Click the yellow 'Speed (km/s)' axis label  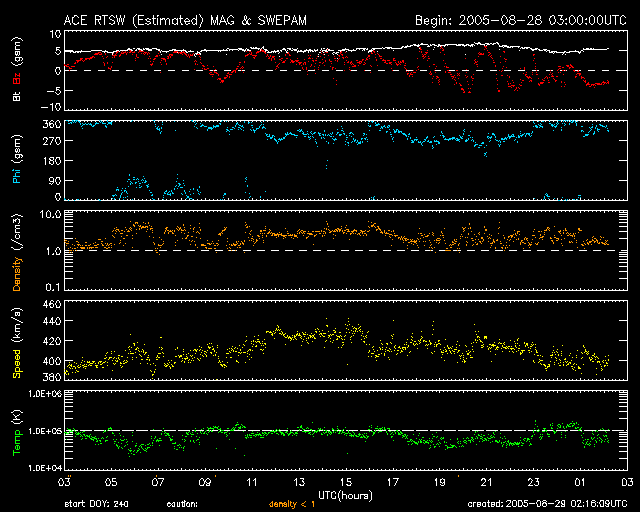pos(17,340)
